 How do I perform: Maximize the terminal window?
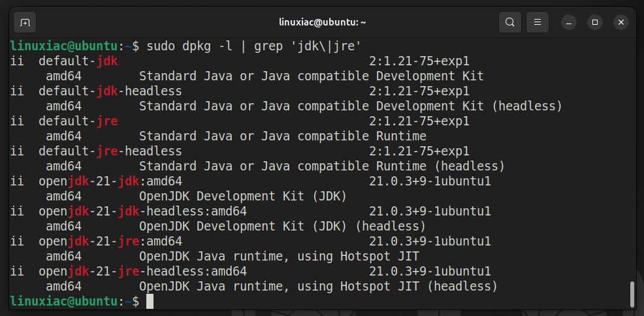[595, 22]
